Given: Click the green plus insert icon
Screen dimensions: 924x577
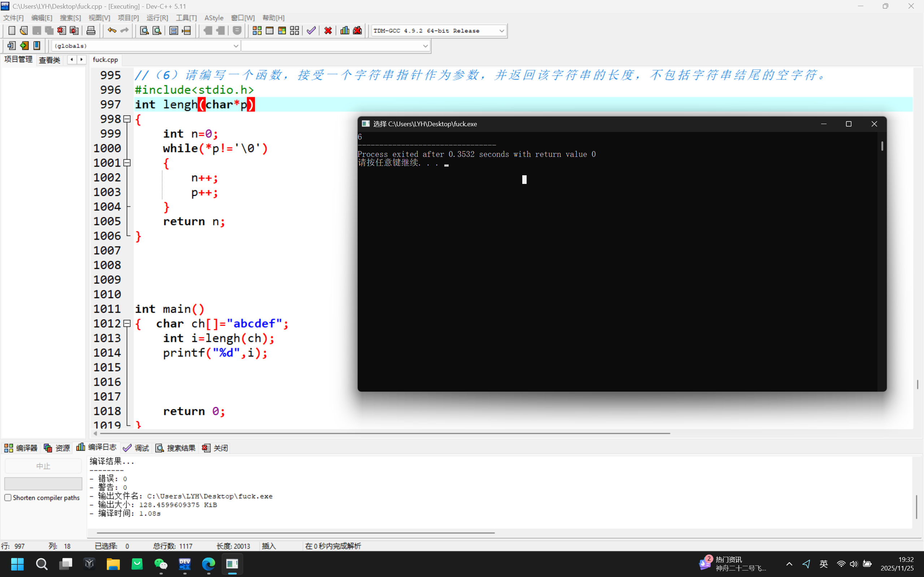Looking at the screenshot, I should coord(24,46).
